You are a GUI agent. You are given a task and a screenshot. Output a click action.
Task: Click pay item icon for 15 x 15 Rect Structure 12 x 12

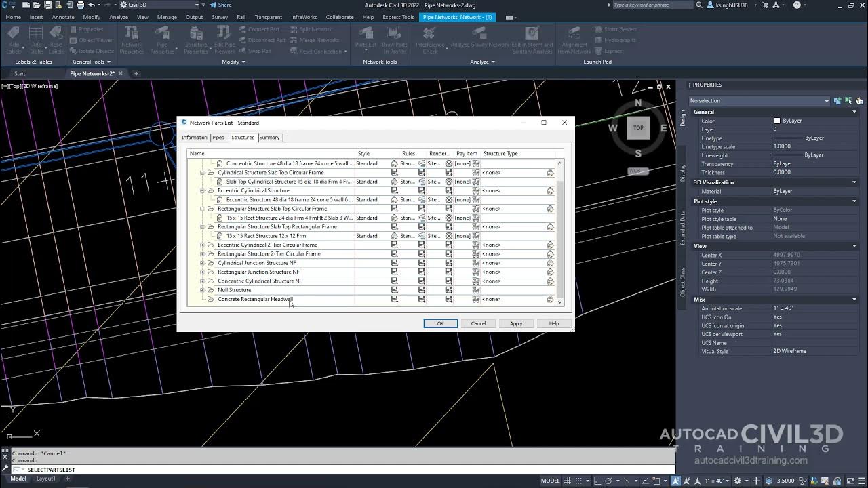(476, 236)
